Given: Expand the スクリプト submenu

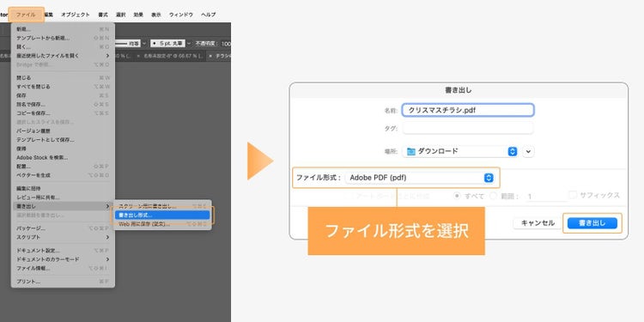Looking at the screenshot, I should 63,237.
